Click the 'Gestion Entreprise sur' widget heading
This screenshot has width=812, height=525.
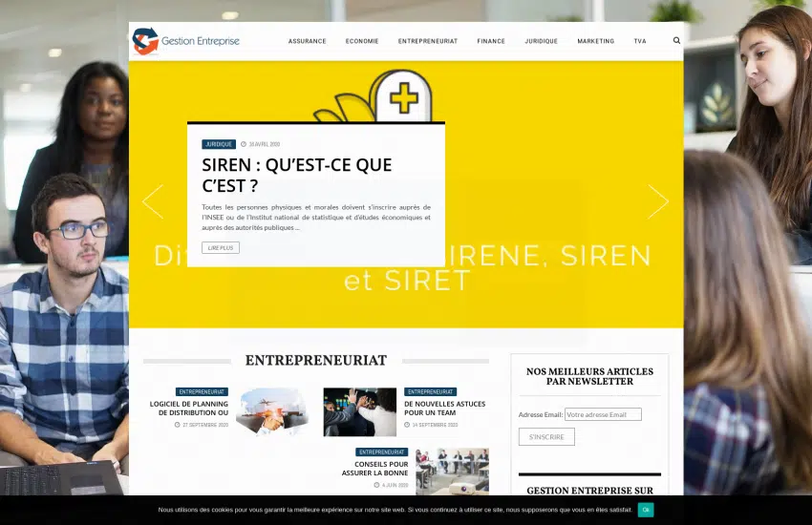click(x=589, y=491)
